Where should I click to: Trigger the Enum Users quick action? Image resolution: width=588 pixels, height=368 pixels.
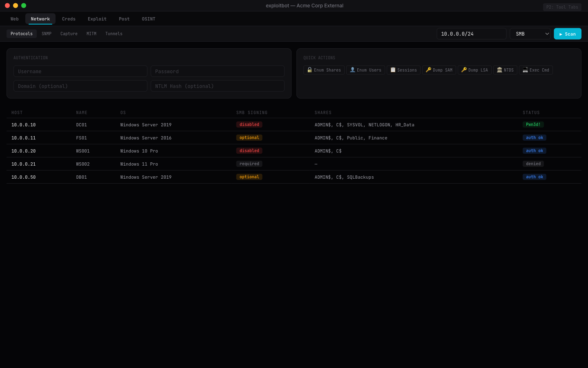click(365, 70)
